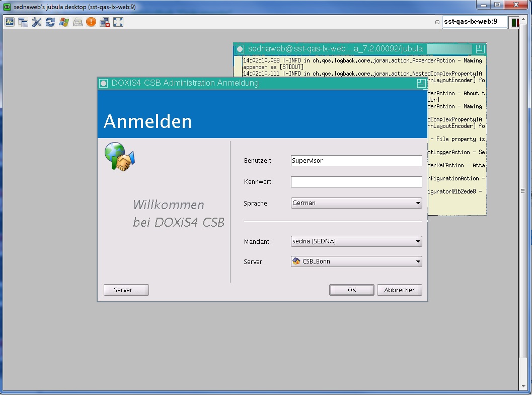
Task: Click the Willkommen welcome text
Action: tap(179, 214)
